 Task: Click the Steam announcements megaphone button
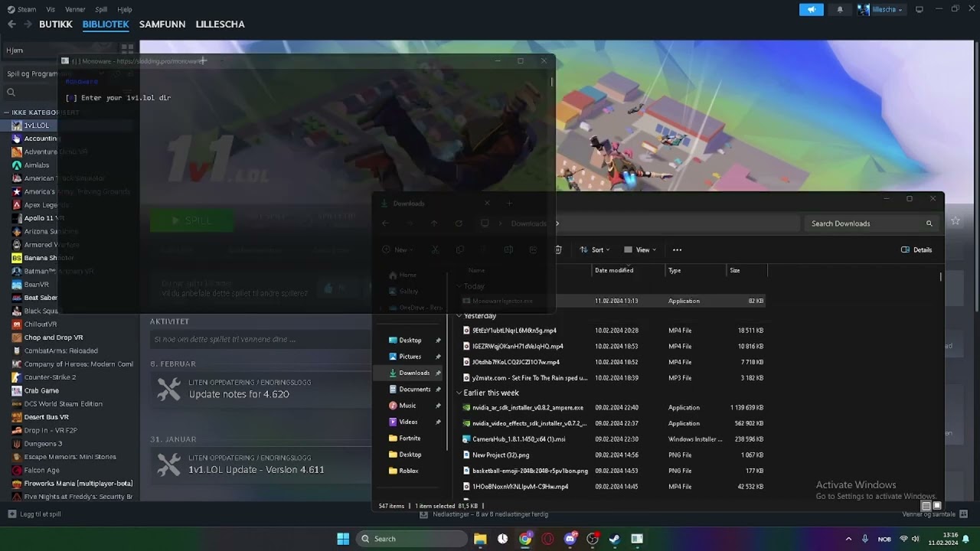pyautogui.click(x=811, y=9)
